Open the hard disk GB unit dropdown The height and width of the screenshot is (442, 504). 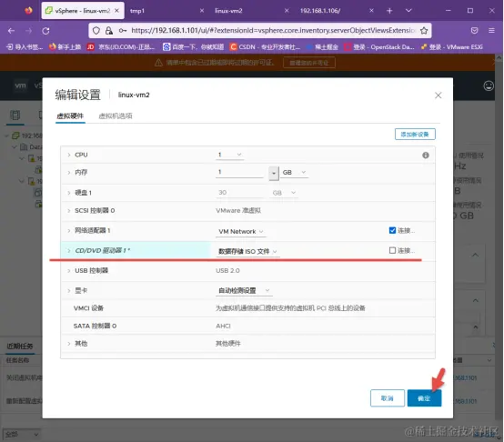tap(284, 193)
